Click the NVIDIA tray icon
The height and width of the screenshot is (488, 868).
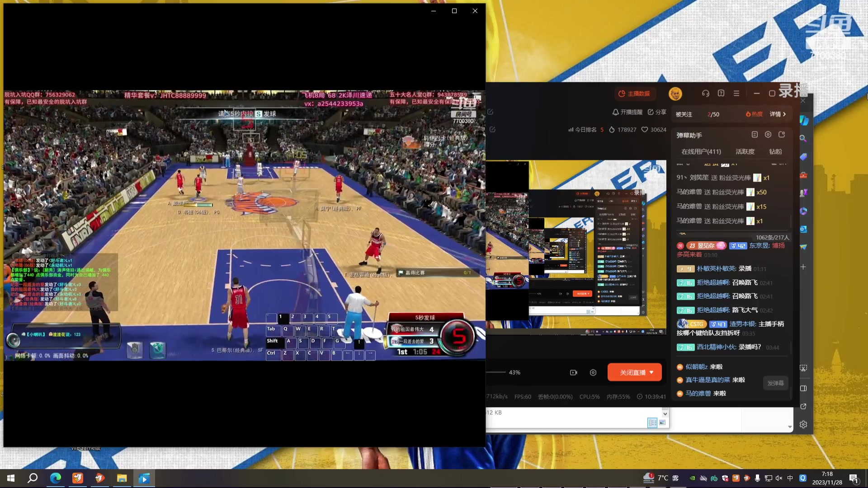pos(692,478)
